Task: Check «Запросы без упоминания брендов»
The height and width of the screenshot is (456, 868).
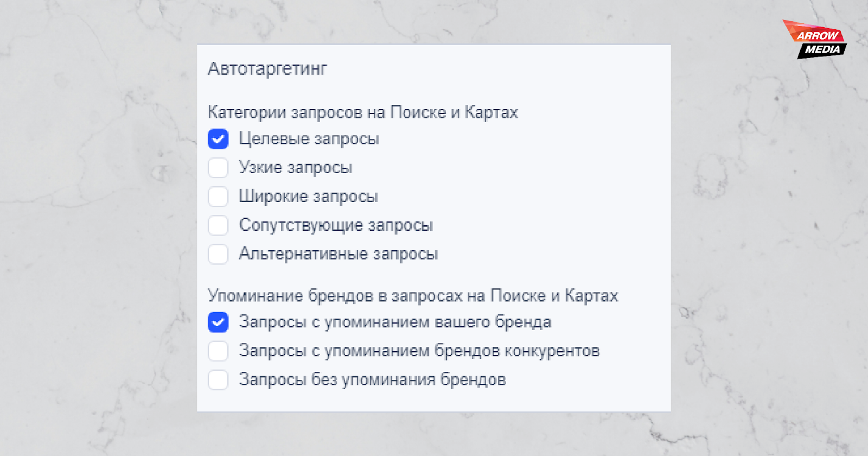Action: (x=218, y=380)
